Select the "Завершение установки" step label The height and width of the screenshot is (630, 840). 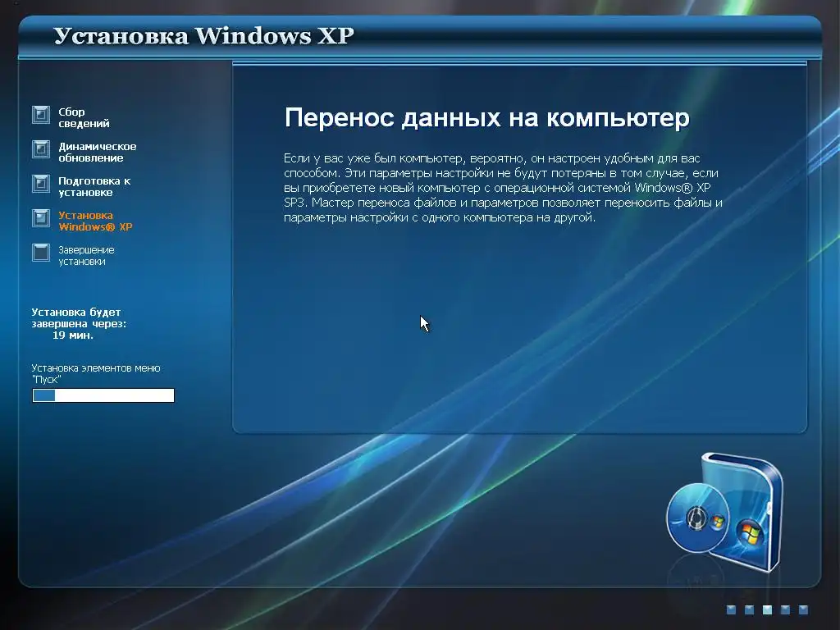point(86,256)
